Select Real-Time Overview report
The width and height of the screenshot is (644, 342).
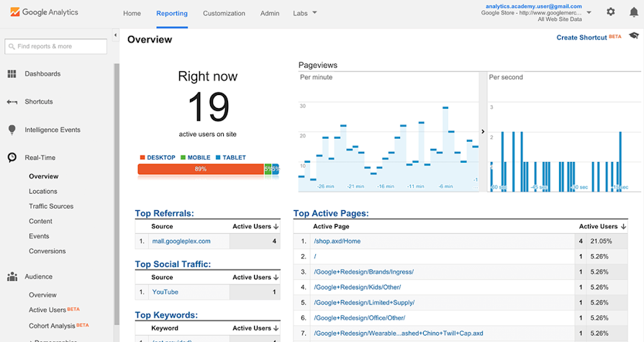[44, 176]
